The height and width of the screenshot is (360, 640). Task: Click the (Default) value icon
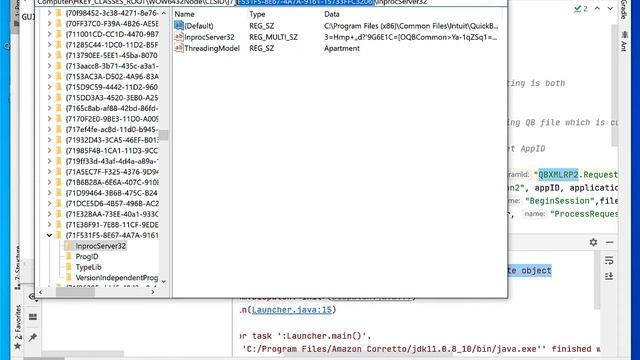[x=179, y=25]
